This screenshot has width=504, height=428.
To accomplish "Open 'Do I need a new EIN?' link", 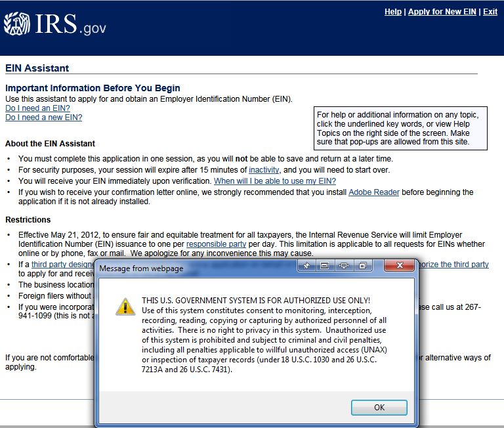I will [x=44, y=118].
